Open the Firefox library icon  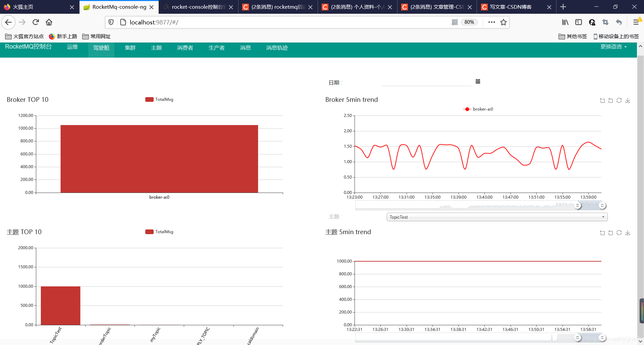point(565,22)
